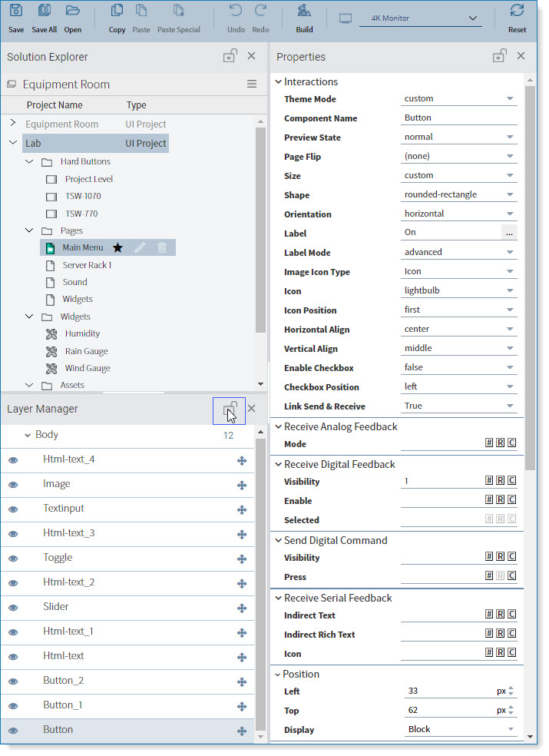Open the 4K Monitor device dropdown
The width and height of the screenshot is (549, 756).
pyautogui.click(x=420, y=18)
